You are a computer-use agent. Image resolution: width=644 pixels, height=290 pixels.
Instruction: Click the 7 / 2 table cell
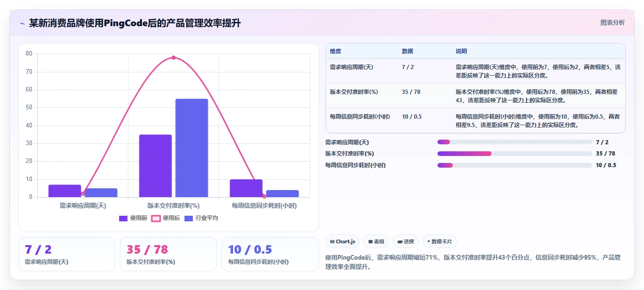coord(408,67)
